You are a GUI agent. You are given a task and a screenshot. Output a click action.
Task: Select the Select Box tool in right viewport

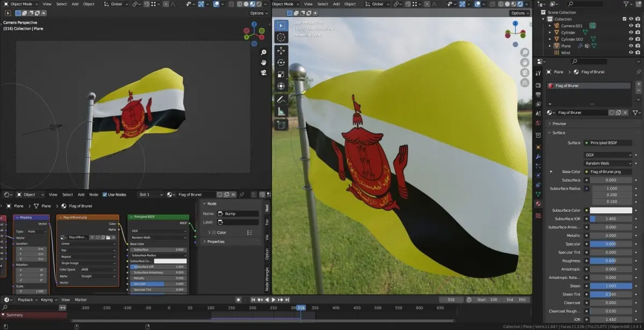pyautogui.click(x=281, y=25)
